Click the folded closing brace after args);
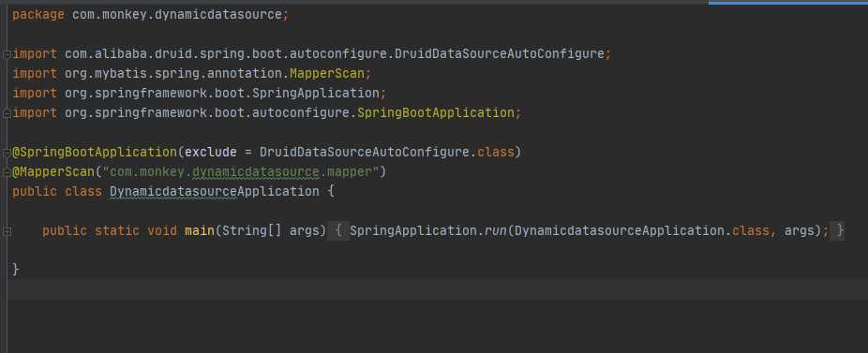Image resolution: width=868 pixels, height=353 pixels. 840,230
